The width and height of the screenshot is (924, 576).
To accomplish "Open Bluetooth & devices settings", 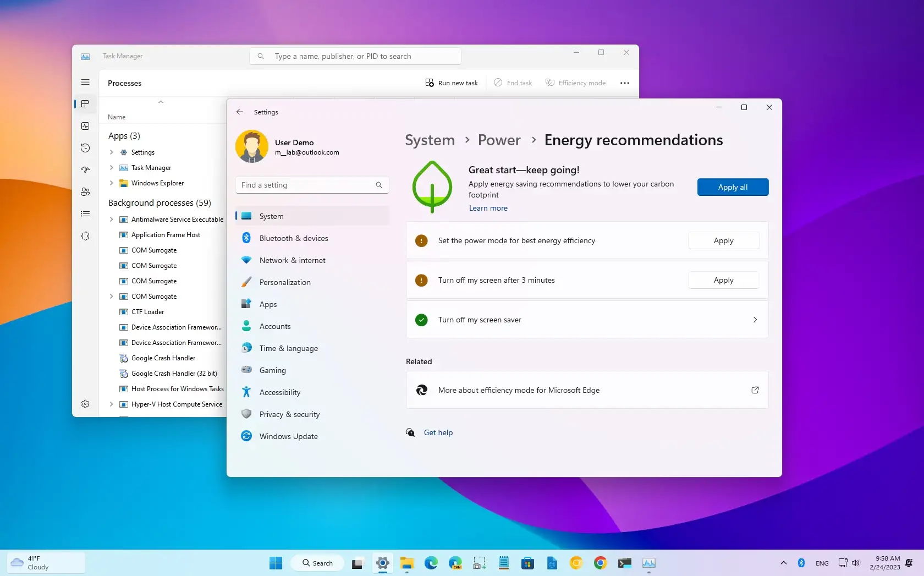I will pyautogui.click(x=293, y=238).
